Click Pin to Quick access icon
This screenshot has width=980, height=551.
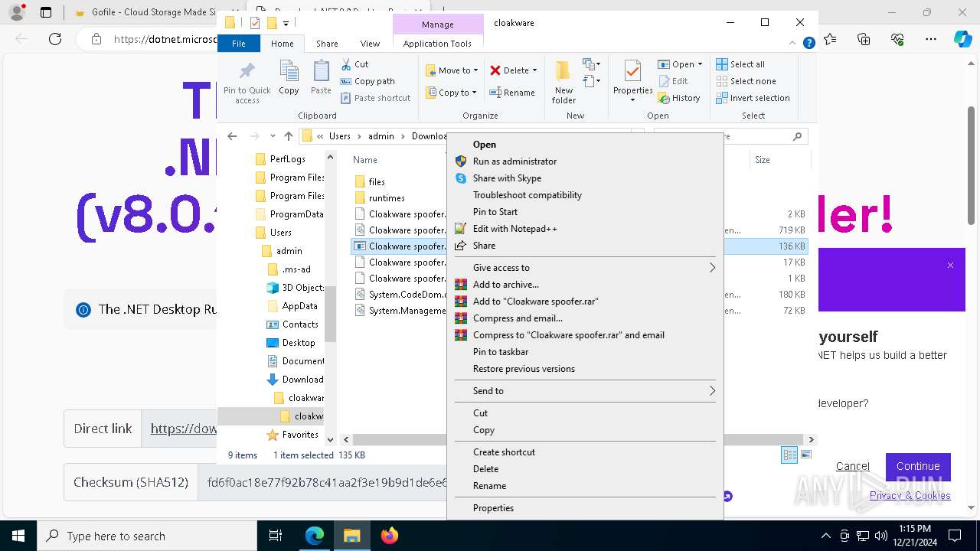pos(247,83)
